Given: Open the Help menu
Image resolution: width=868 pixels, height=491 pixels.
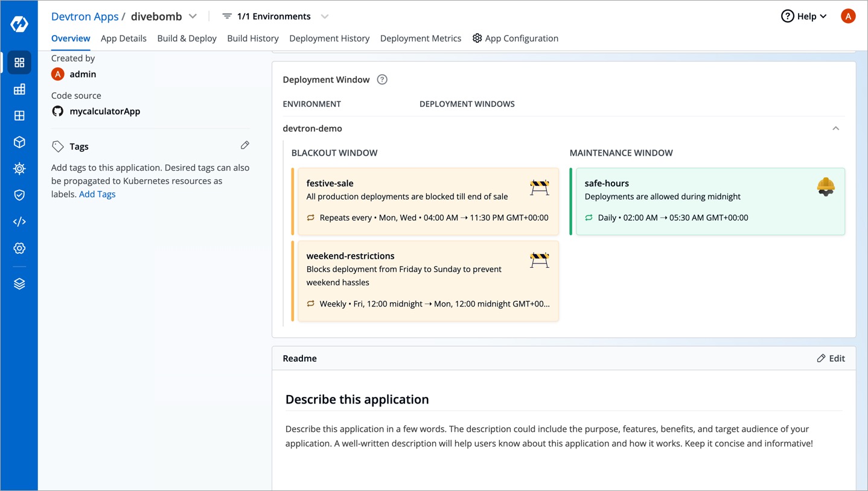Looking at the screenshot, I should [x=803, y=16].
